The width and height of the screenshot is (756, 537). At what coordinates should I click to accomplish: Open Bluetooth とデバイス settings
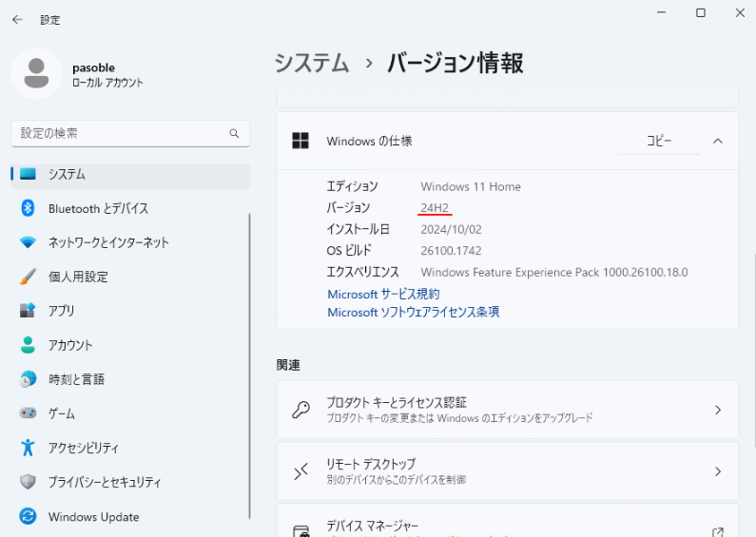98,208
